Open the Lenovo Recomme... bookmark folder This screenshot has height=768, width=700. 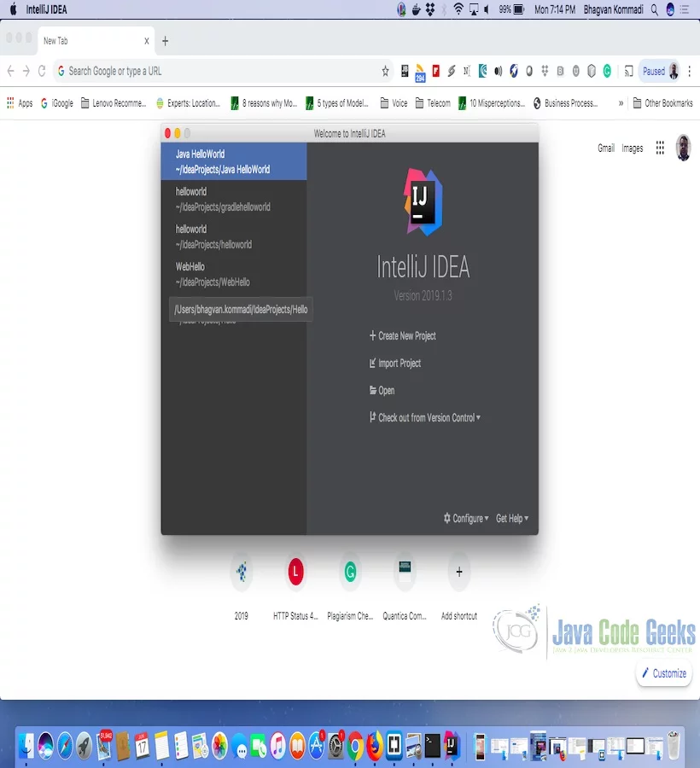(x=114, y=103)
